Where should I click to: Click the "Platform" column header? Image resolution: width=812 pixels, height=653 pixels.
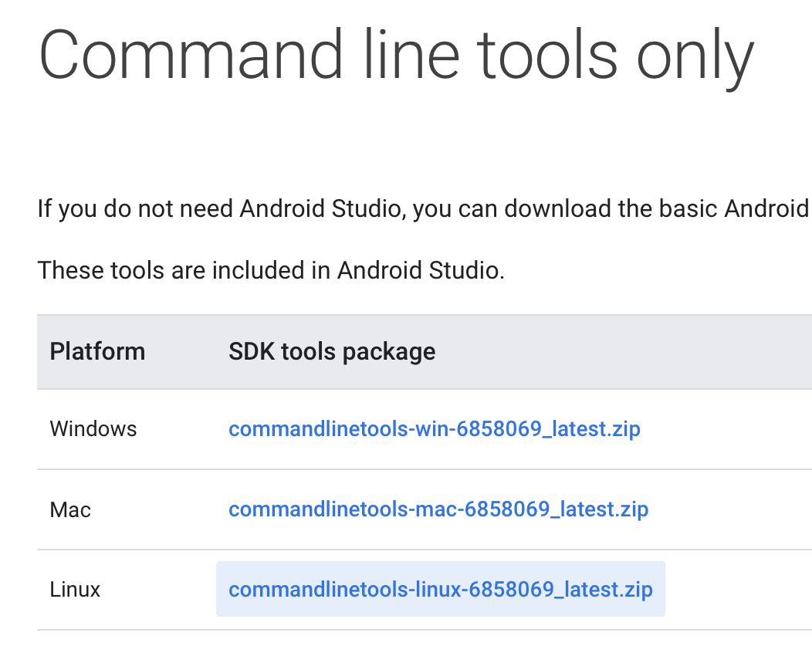97,352
